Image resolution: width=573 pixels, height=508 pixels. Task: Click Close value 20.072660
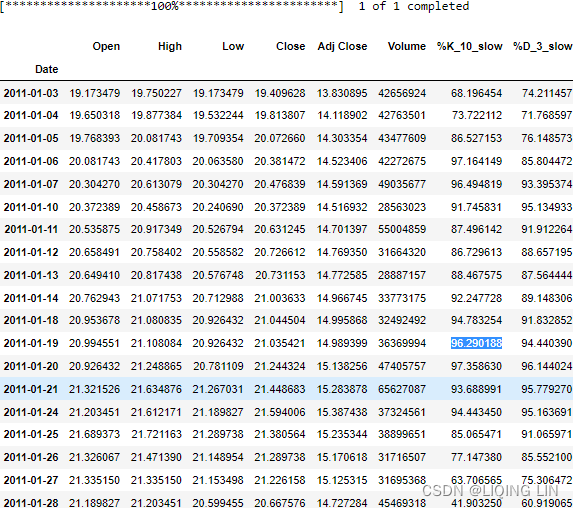(x=280, y=139)
